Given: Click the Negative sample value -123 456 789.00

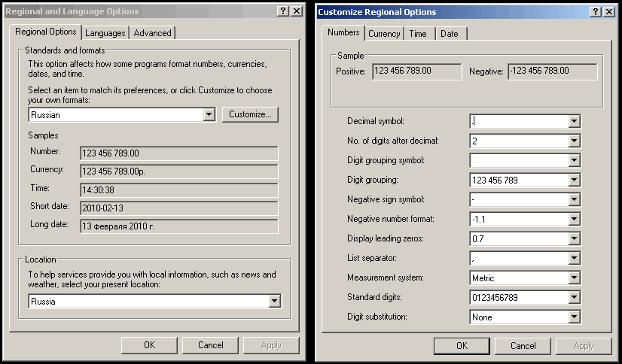Looking at the screenshot, I should (x=553, y=71).
